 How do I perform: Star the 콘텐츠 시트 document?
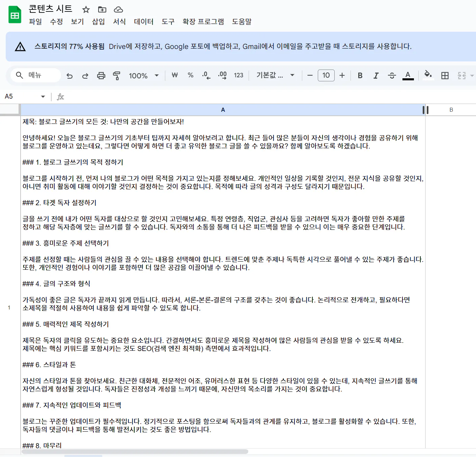[86, 9]
